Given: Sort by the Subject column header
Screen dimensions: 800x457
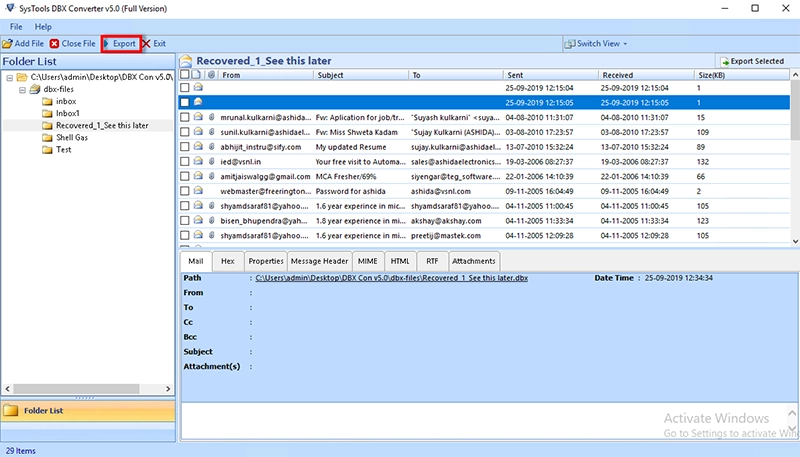Looking at the screenshot, I should [361, 75].
